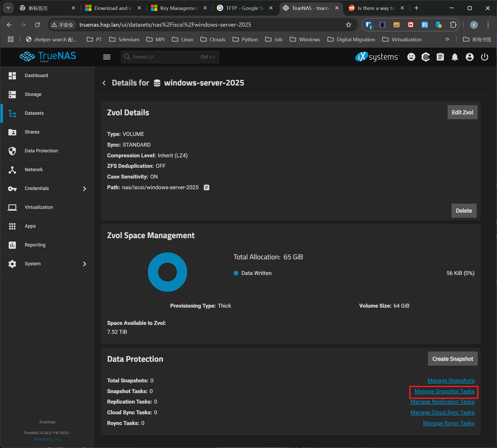Image resolution: width=497 pixels, height=448 pixels.
Task: Copy the zvol path to clipboard
Action: (x=206, y=187)
